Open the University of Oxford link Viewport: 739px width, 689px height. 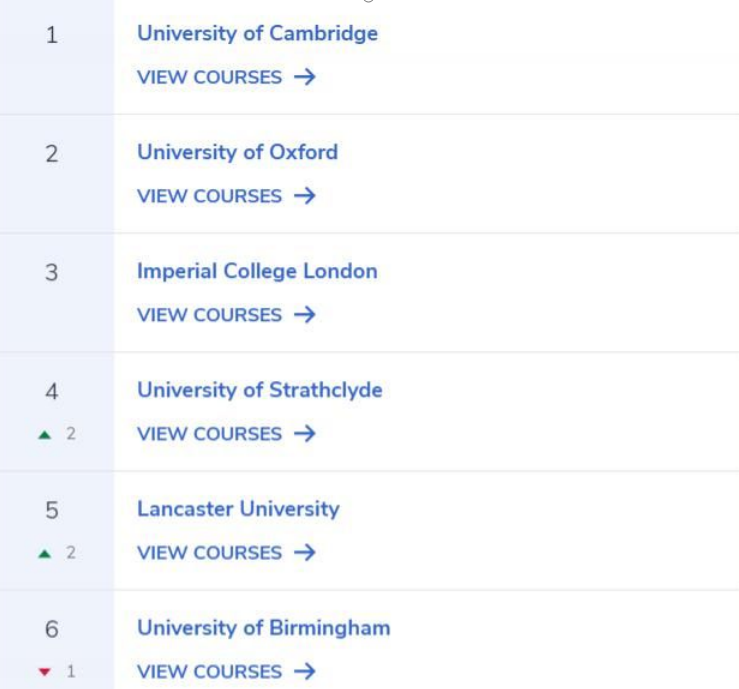[x=238, y=152]
